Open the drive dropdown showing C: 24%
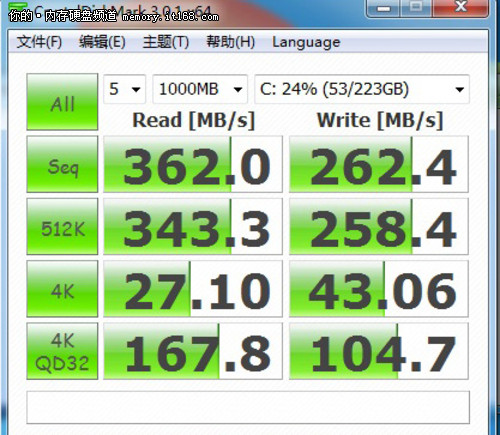500x435 pixels. (362, 89)
